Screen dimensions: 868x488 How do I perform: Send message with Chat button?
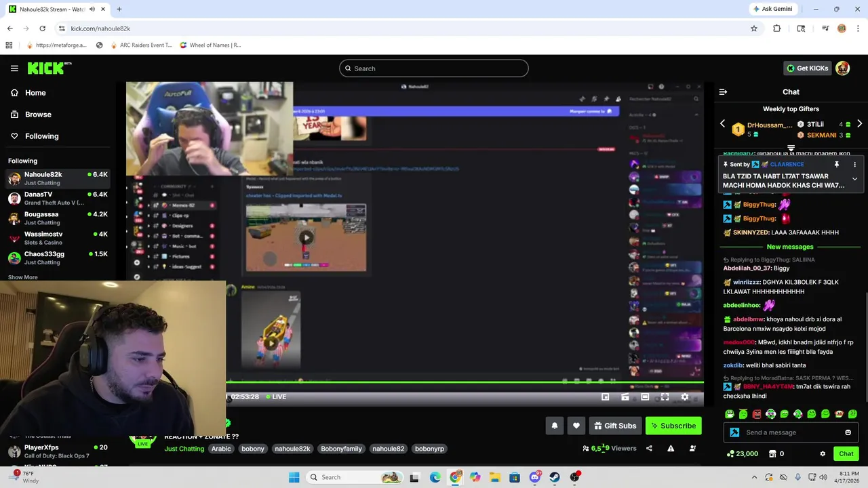[x=846, y=453]
